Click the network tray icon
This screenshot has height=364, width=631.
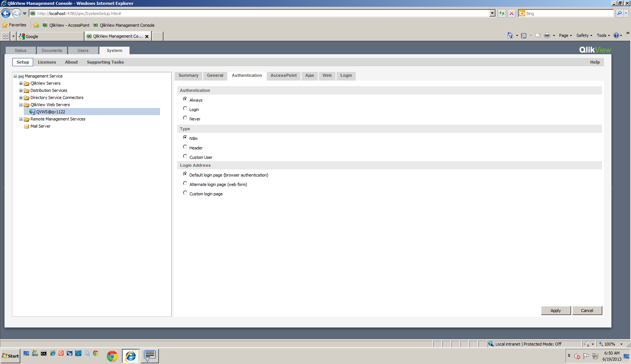[x=595, y=356]
